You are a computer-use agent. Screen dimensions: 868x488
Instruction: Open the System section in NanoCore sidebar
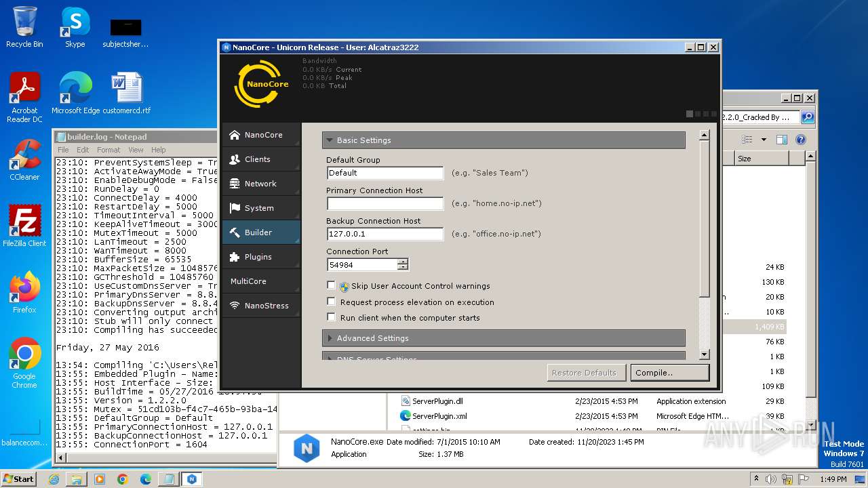click(261, 208)
